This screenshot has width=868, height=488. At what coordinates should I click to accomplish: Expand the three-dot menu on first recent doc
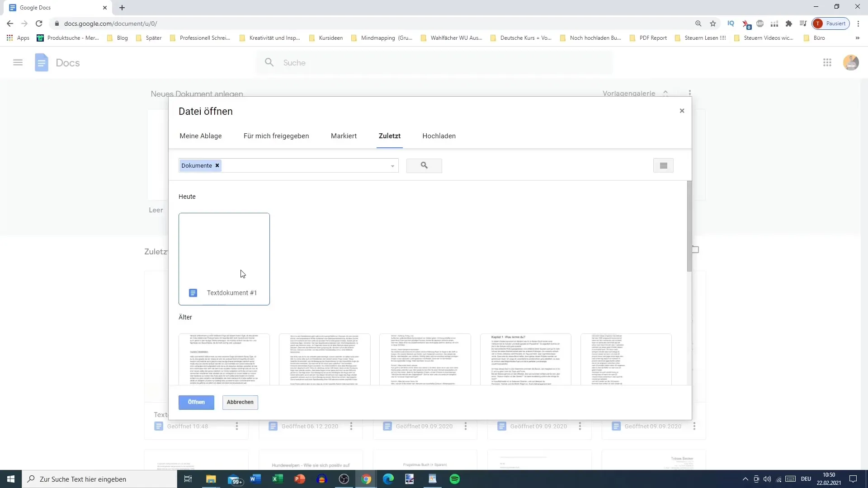(237, 426)
